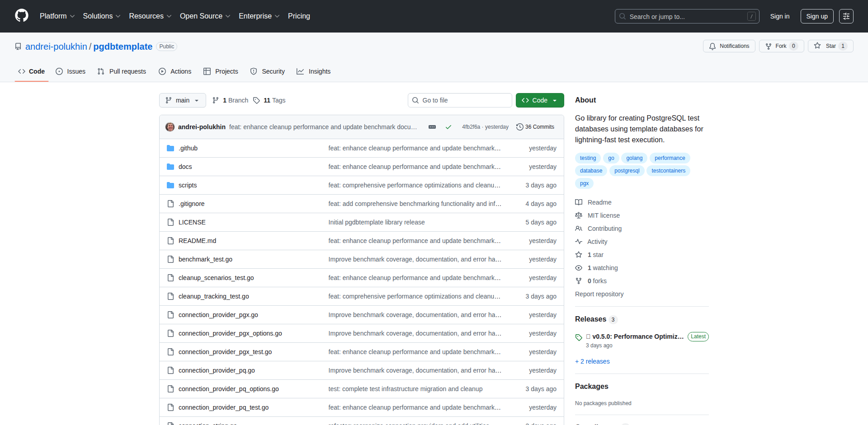
Task: Open the command palette icon in header
Action: point(846,16)
